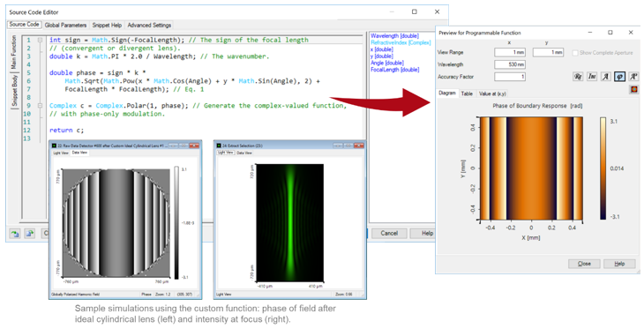Open the Snippet Help tab

click(x=107, y=25)
